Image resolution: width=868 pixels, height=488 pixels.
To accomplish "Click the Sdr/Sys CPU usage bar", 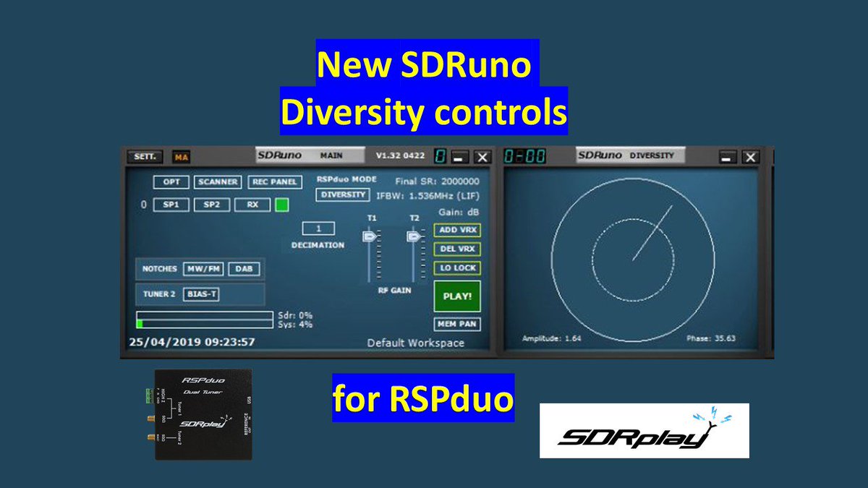I will click(205, 320).
